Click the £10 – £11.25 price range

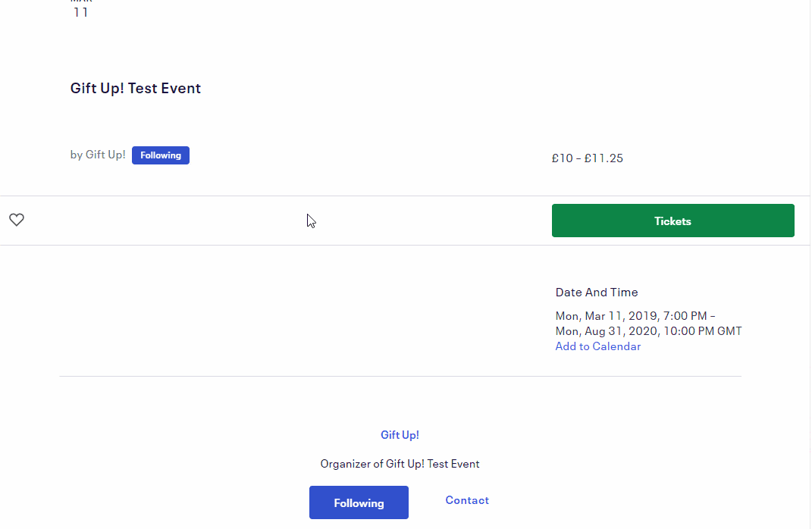pos(588,158)
